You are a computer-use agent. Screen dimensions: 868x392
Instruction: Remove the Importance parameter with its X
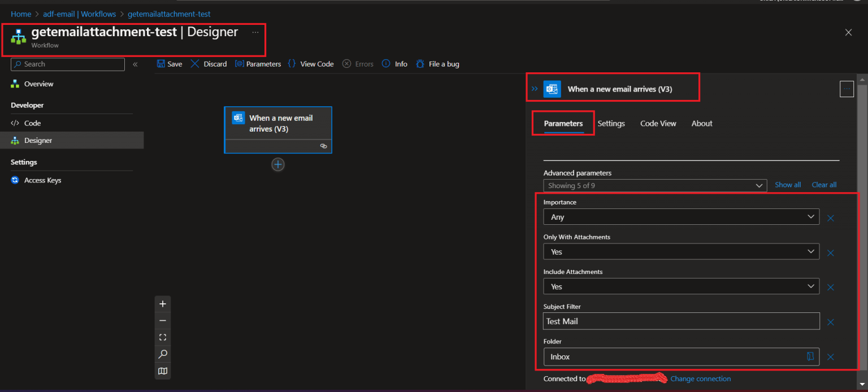831,217
